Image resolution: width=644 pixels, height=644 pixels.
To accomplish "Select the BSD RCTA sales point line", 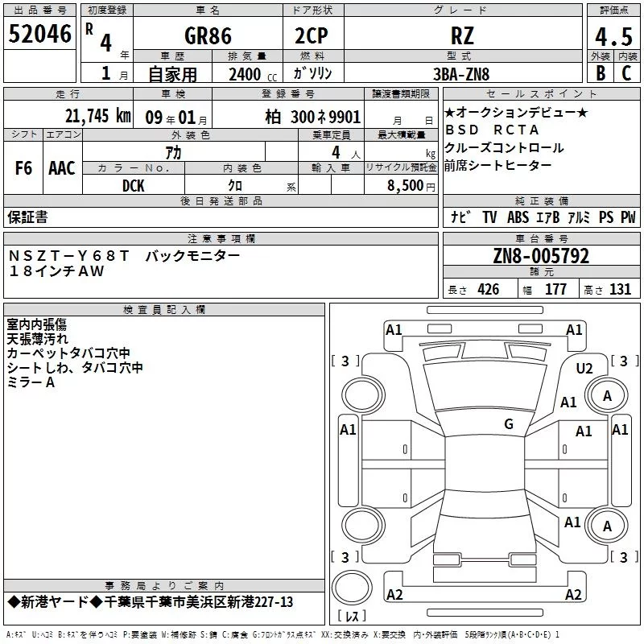I will tap(492, 130).
